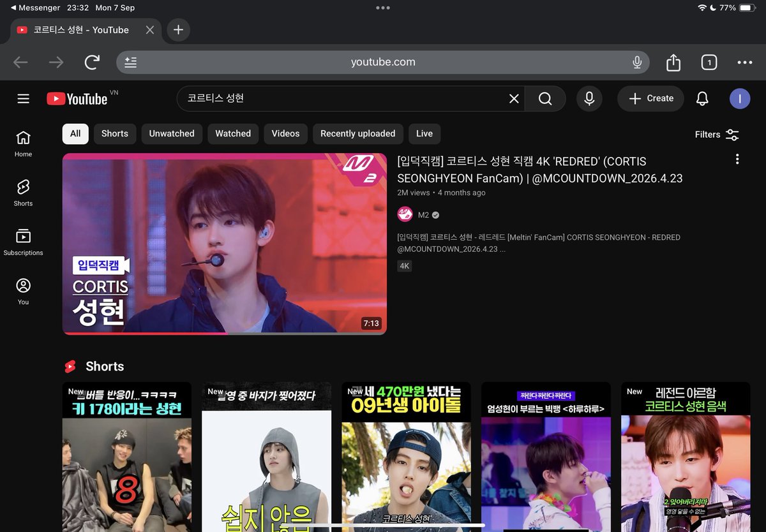Search with voice on YouTube
Screen dimensions: 766x532
coord(589,99)
